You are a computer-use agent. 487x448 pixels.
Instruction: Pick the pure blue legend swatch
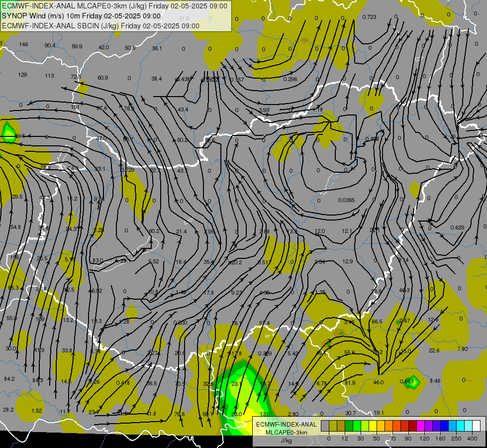click(445, 426)
